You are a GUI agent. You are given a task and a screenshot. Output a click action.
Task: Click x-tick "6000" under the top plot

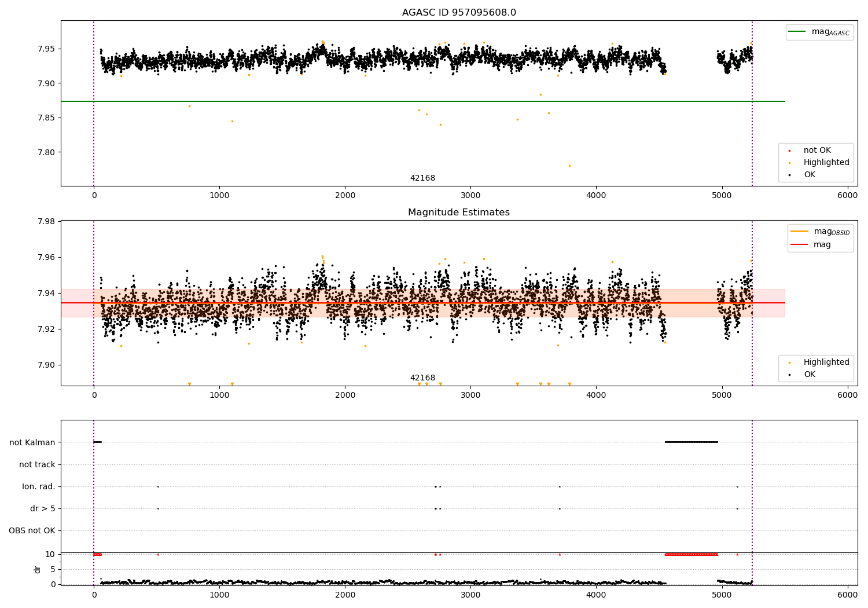pyautogui.click(x=848, y=196)
